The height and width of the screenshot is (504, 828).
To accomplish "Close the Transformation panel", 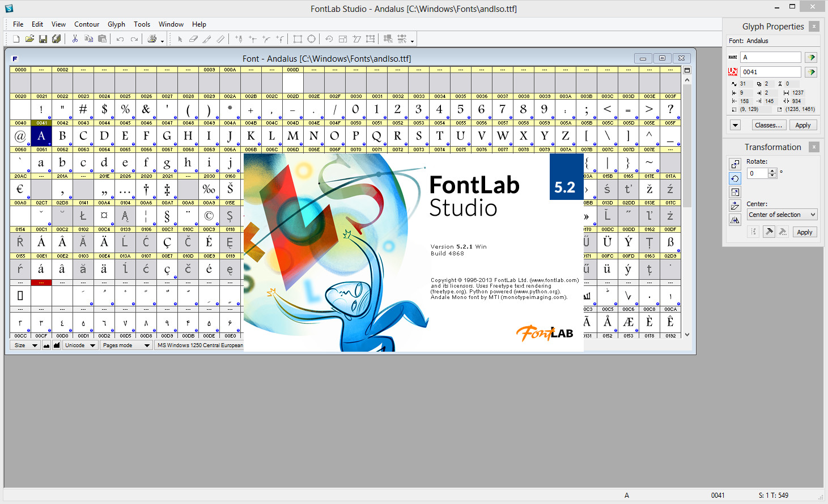I will pos(814,147).
